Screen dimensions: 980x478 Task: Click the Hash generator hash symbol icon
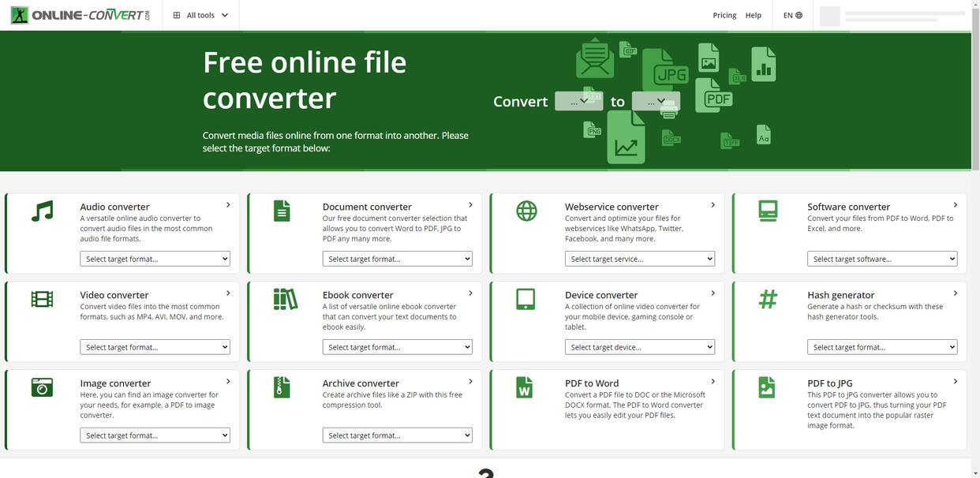click(x=768, y=299)
